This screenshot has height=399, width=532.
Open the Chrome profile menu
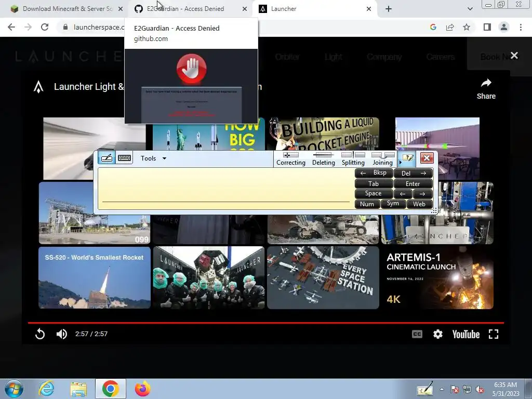[x=504, y=27]
